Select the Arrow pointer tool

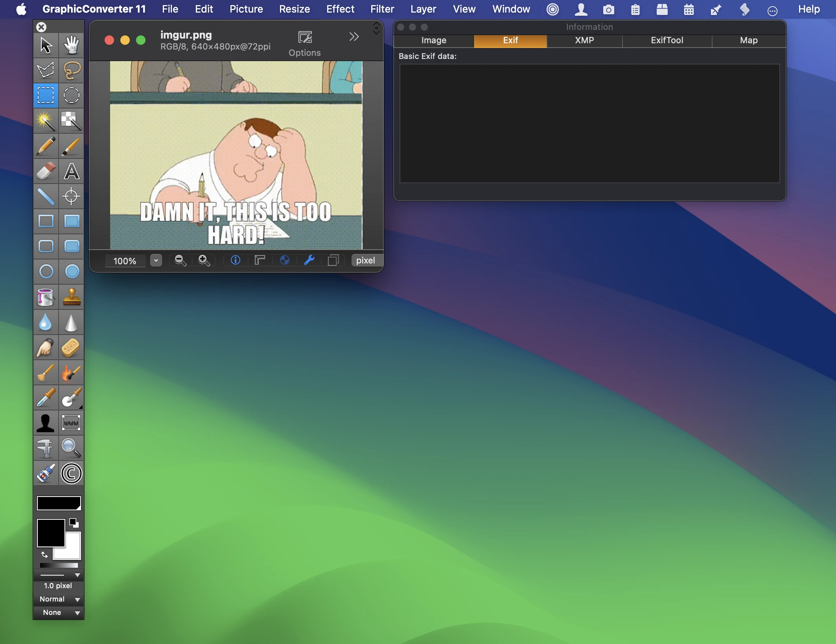(x=46, y=45)
